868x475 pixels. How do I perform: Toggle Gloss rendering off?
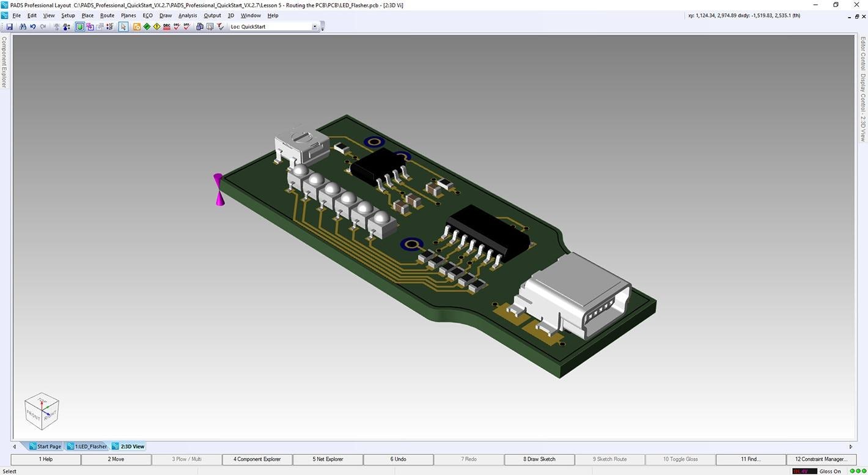679,458
